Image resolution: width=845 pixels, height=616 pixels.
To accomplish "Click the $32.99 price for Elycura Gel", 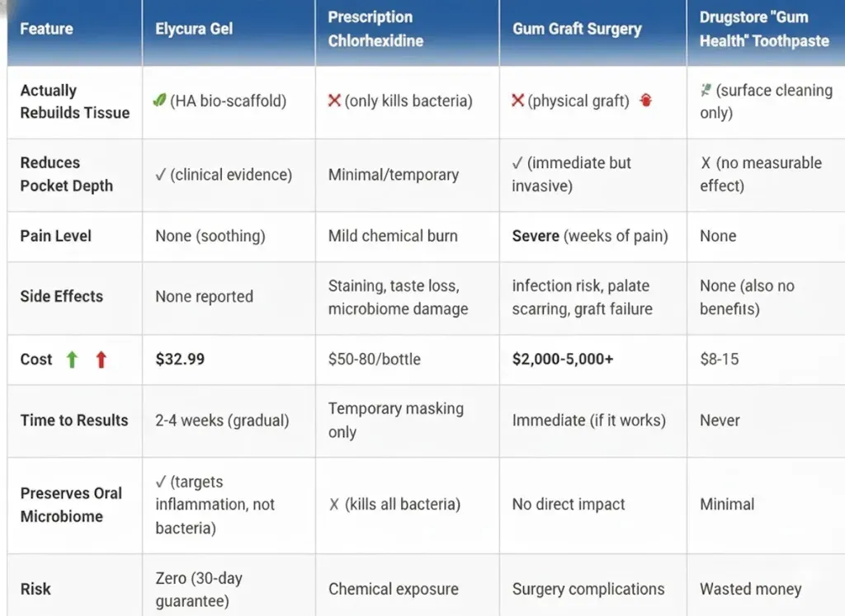I will coord(180,360).
